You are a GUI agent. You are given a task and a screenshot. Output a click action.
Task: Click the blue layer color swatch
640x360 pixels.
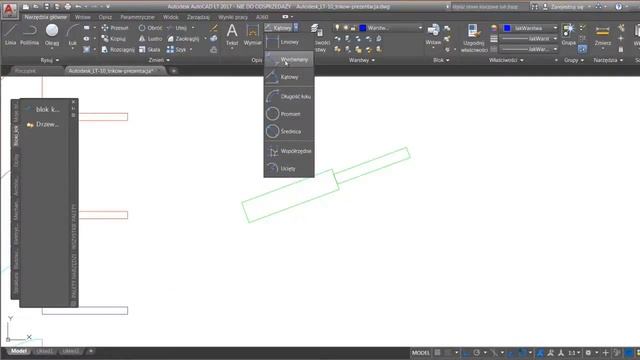(x=362, y=28)
